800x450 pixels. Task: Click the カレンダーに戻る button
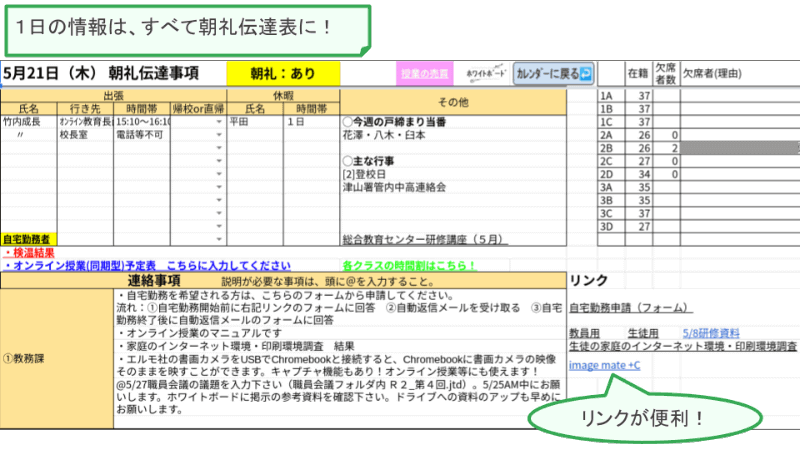click(x=553, y=73)
